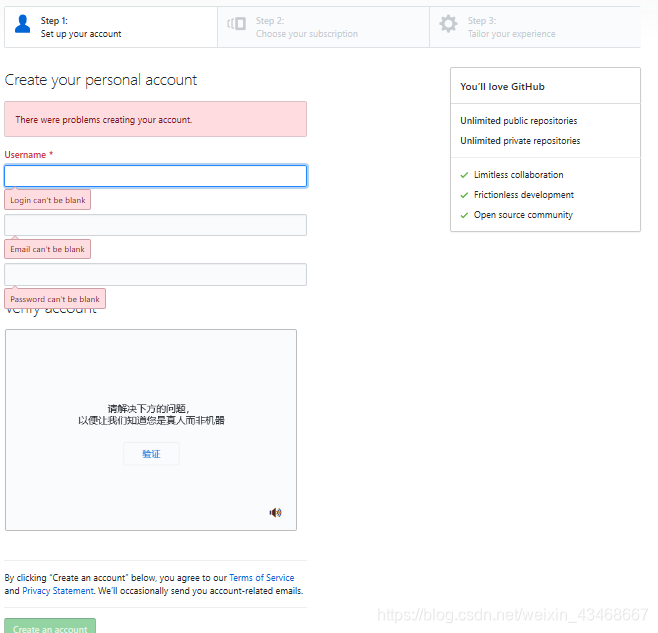Viewport: 658px width, 633px height.
Task: Click the 'There were problems creating your account' banner
Action: click(156, 119)
